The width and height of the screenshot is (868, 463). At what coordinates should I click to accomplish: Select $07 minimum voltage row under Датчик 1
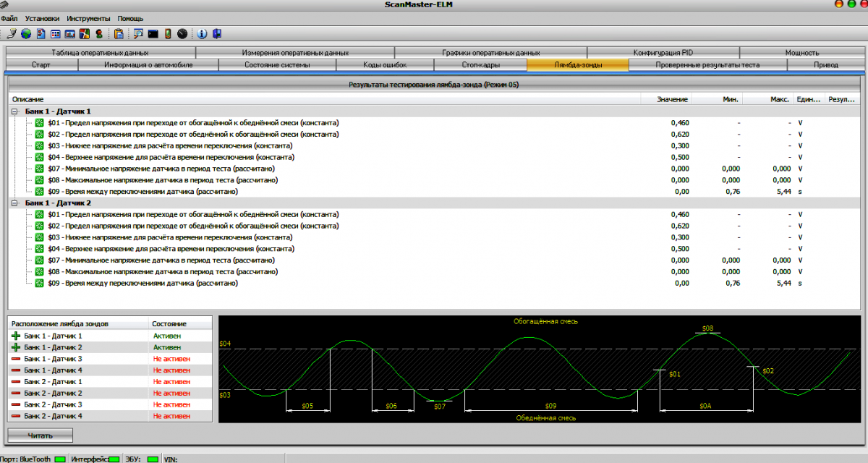(434, 169)
